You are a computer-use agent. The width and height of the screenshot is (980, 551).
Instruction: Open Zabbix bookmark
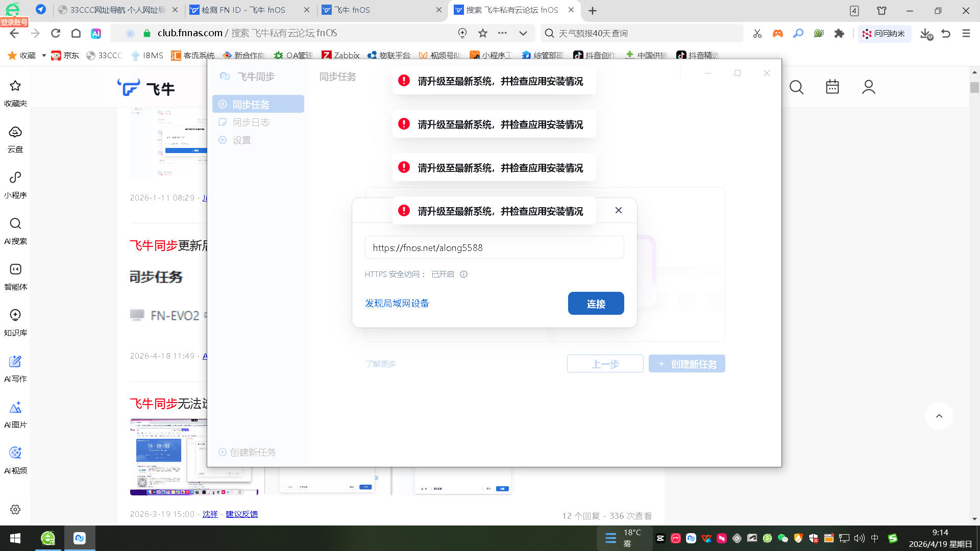pos(340,55)
